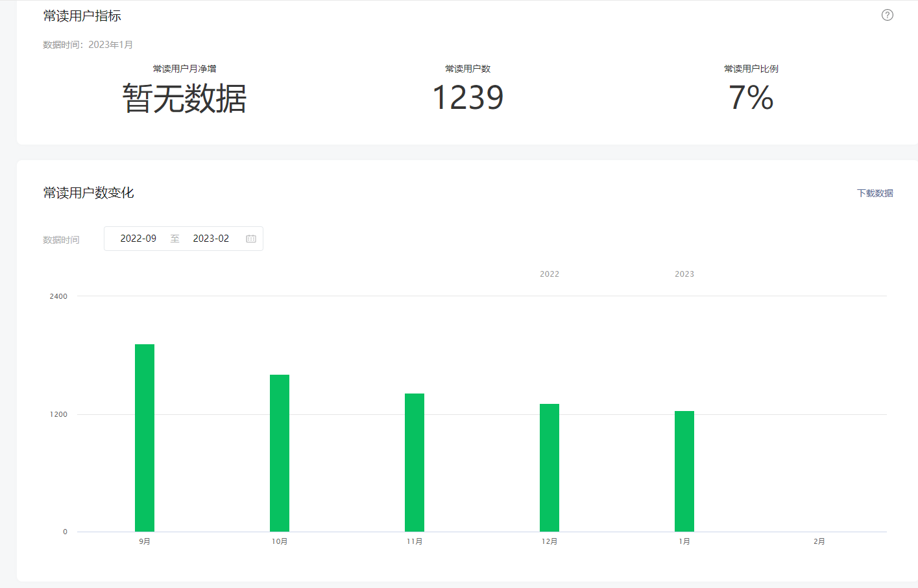
Task: Click the 常读用户数变化 chart title
Action: (x=89, y=193)
